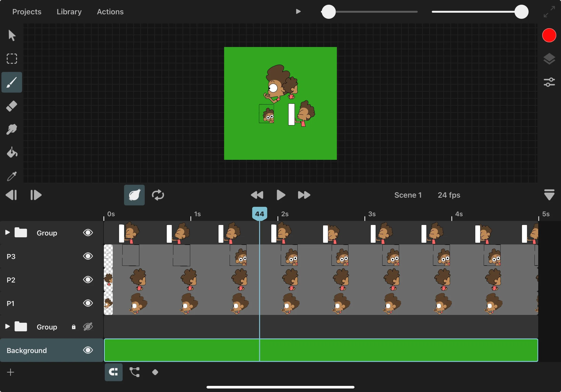561x392 pixels.
Task: Pick the smudge tool
Action: coord(12,129)
